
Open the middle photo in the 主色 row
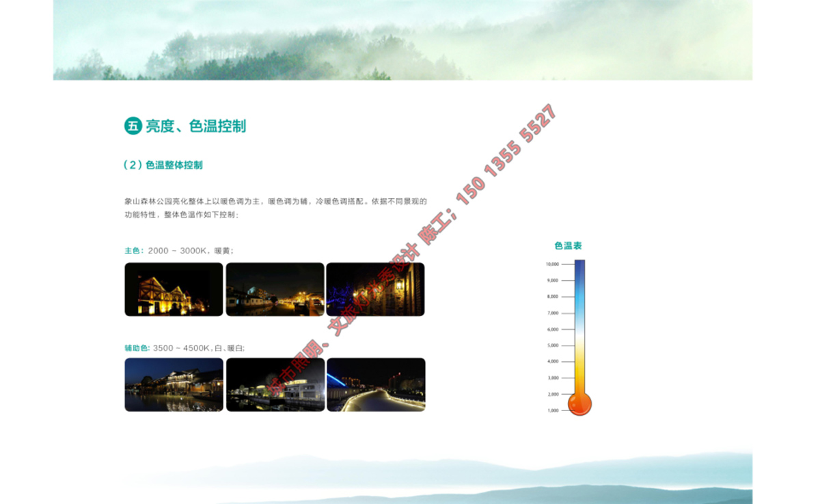tap(275, 290)
